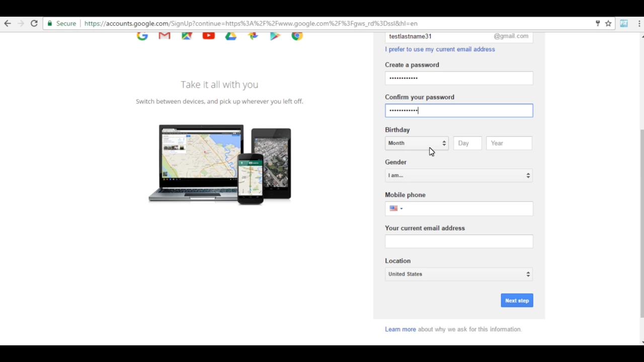Click the 'Take it all with you' heading
The height and width of the screenshot is (362, 644).
click(219, 84)
